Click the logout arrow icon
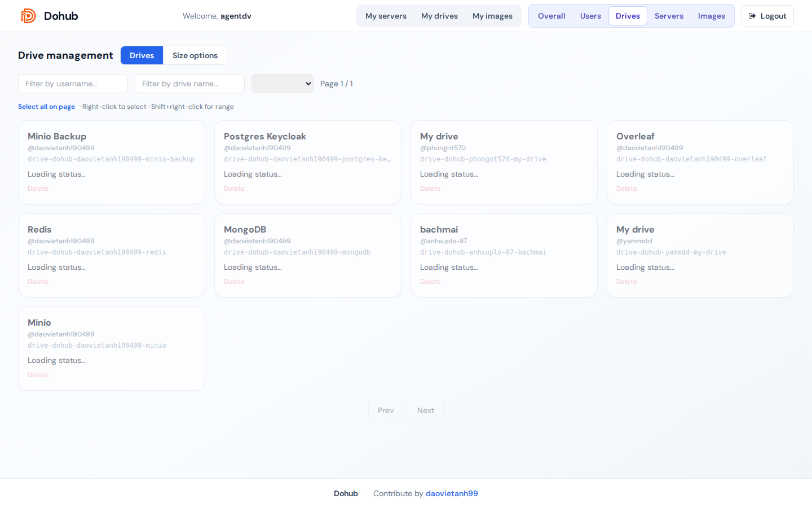This screenshot has height=508, width=812. (752, 16)
